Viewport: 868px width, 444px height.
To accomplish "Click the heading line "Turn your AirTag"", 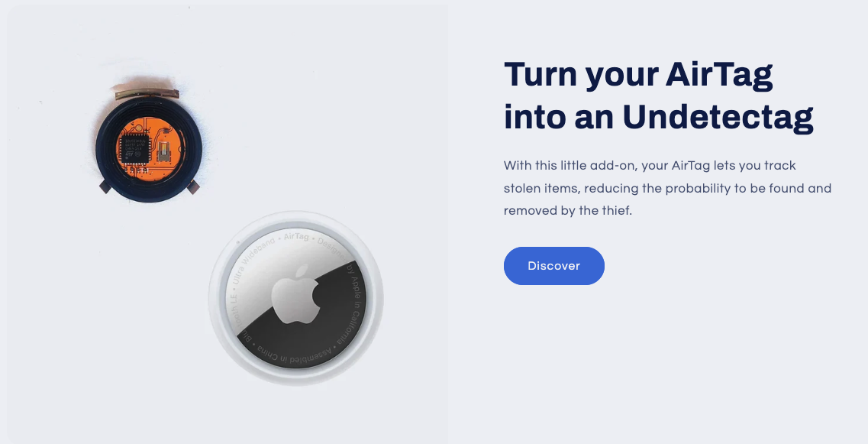I will pyautogui.click(x=638, y=74).
